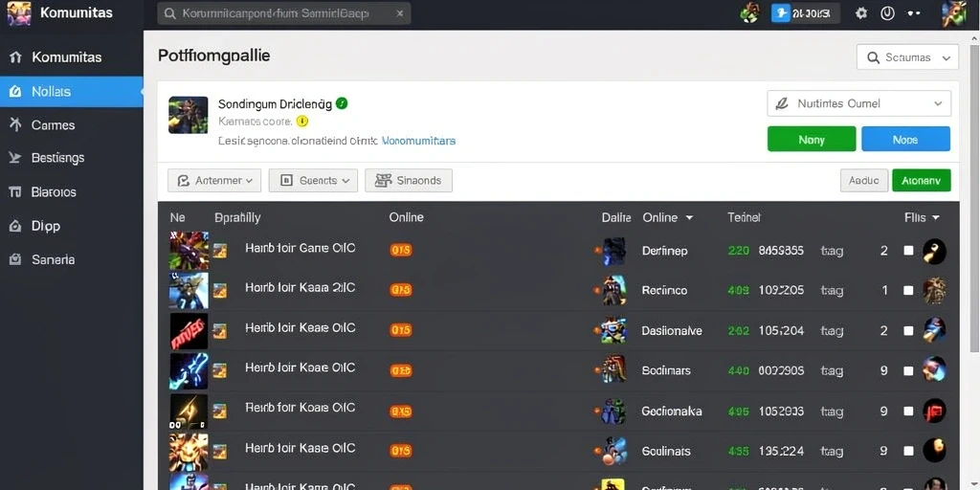Click the green Atonenv button
The height and width of the screenshot is (490, 980).
pos(922,181)
